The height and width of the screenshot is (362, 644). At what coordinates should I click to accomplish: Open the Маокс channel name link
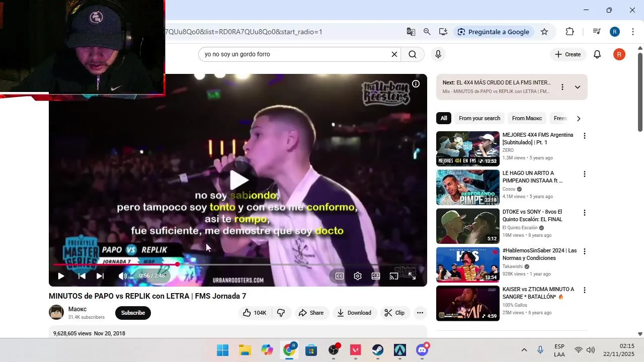77,309
